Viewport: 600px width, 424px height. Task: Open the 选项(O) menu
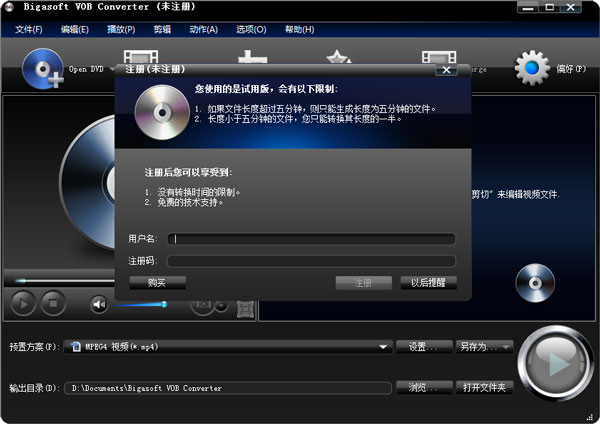click(x=251, y=29)
